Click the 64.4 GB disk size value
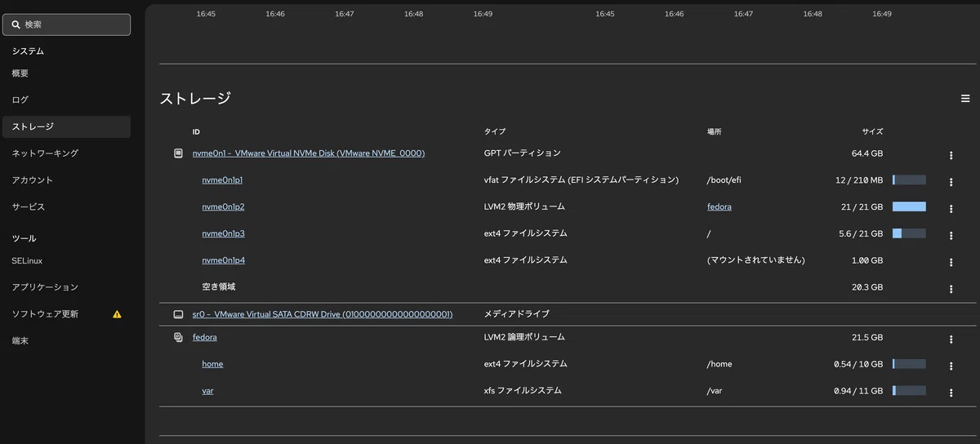 (866, 153)
